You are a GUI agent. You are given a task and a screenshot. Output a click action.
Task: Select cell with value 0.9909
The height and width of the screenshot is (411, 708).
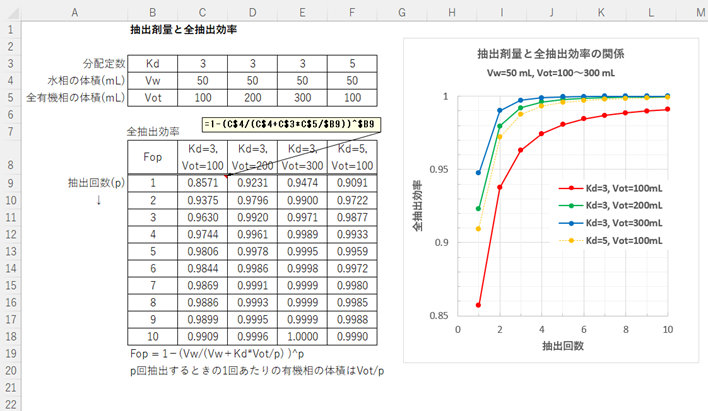[202, 336]
